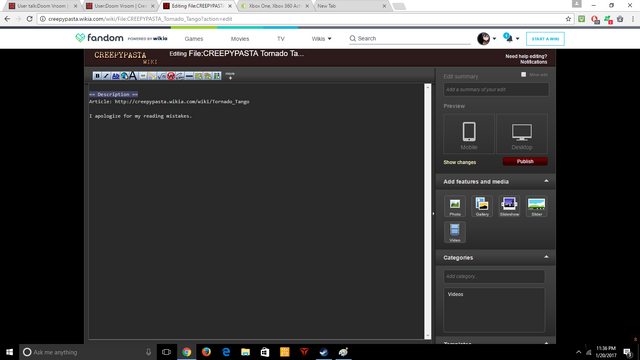Expand the Wikis dropdown

point(321,39)
